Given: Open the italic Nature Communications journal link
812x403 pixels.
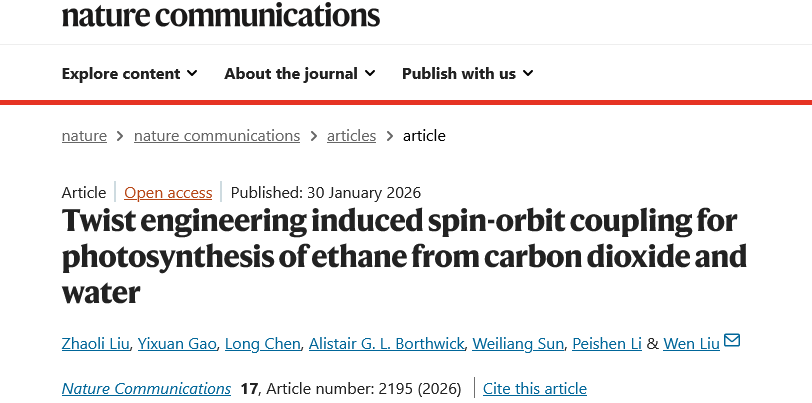Looking at the screenshot, I should click(146, 388).
